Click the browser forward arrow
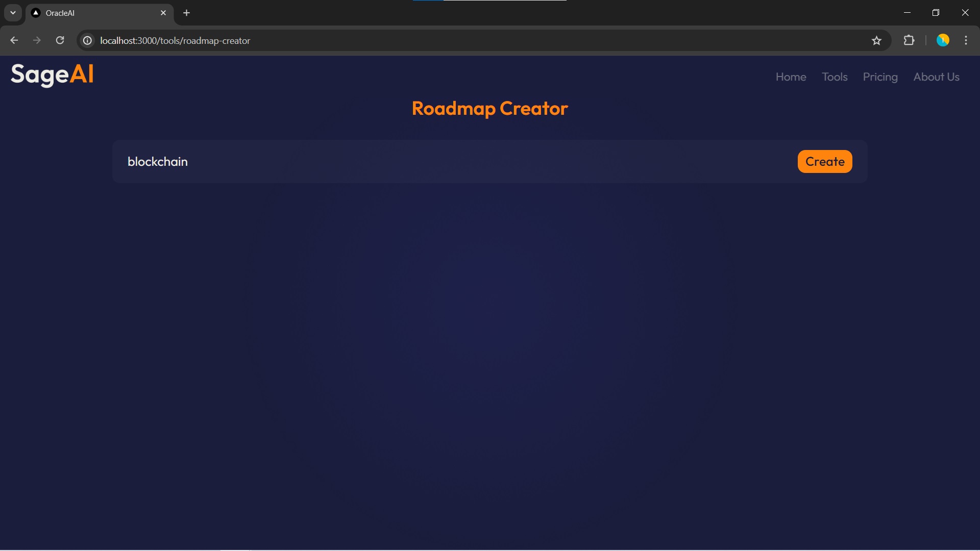 [37, 40]
